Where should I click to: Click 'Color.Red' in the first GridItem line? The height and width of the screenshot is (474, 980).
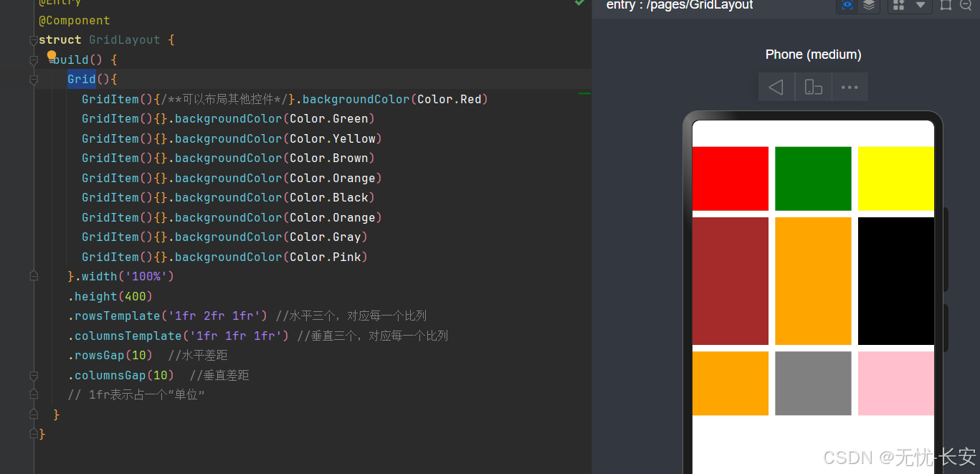pyautogui.click(x=449, y=99)
